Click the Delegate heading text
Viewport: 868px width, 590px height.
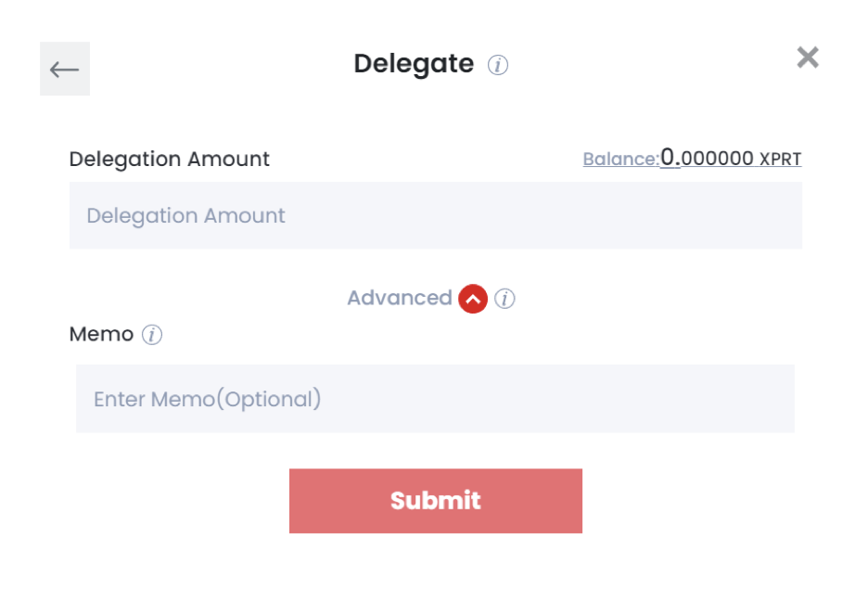tap(414, 64)
